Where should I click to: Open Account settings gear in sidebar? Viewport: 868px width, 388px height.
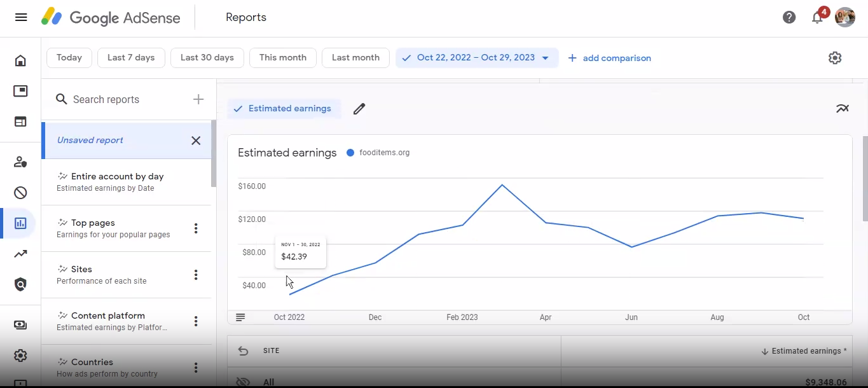tap(20, 356)
